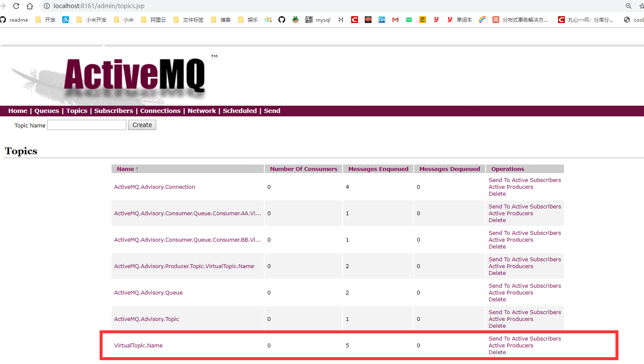Open the ActiveMQ.Advisory.Connection topic

tap(155, 187)
